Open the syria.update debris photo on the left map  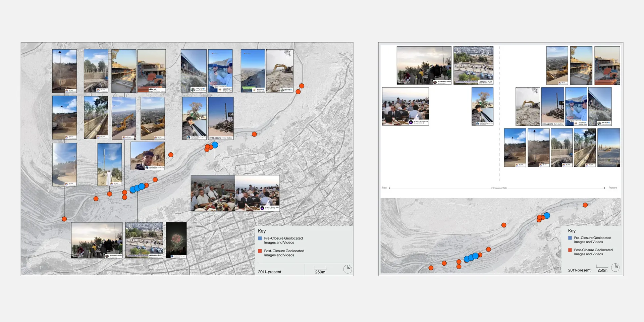tap(221, 118)
